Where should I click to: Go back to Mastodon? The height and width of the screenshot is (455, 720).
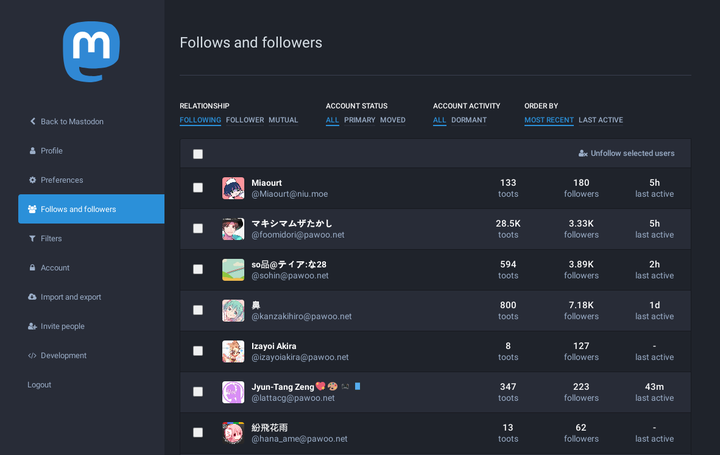tap(71, 122)
